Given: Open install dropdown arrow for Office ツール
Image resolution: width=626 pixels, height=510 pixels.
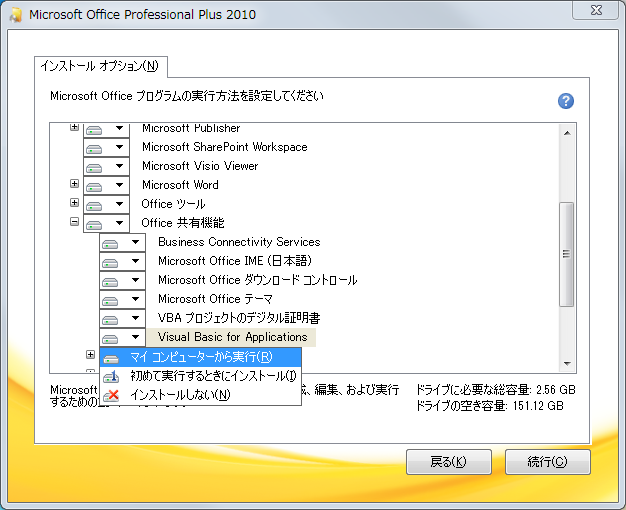Looking at the screenshot, I should tap(119, 204).
